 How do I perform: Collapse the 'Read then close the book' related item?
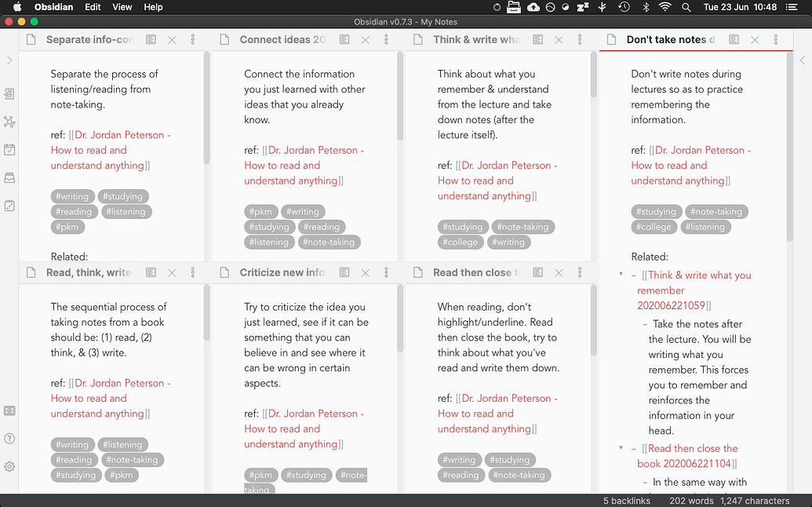point(621,448)
